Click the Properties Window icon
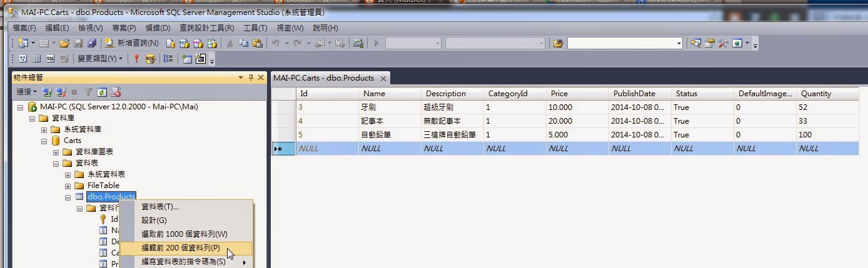 (x=710, y=43)
